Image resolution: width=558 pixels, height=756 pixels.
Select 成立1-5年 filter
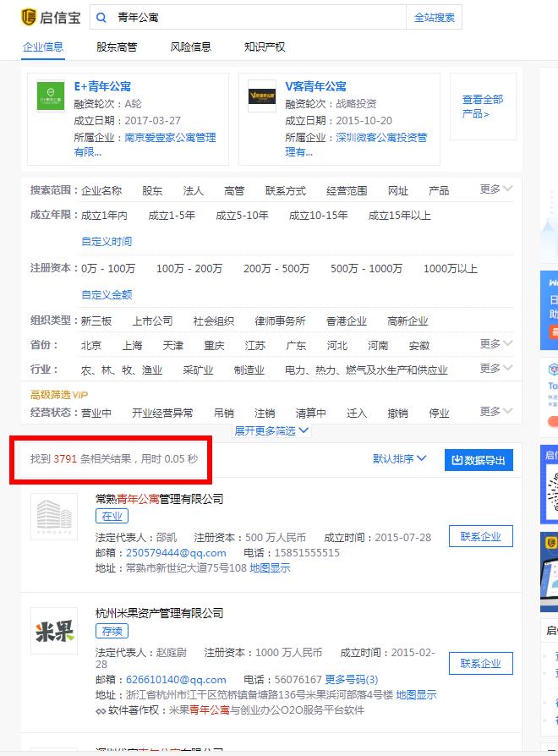point(172,215)
